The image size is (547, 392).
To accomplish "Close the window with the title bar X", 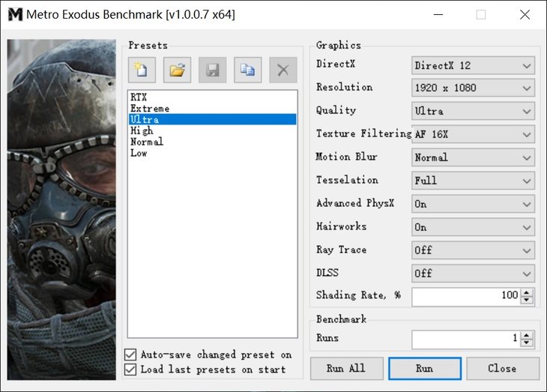I will 525,15.
